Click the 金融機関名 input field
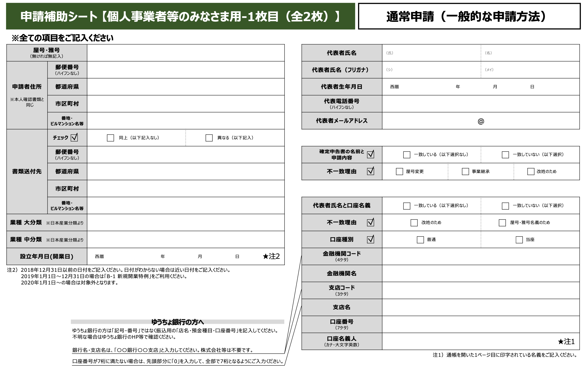The height and width of the screenshot is (372, 588). click(x=481, y=274)
